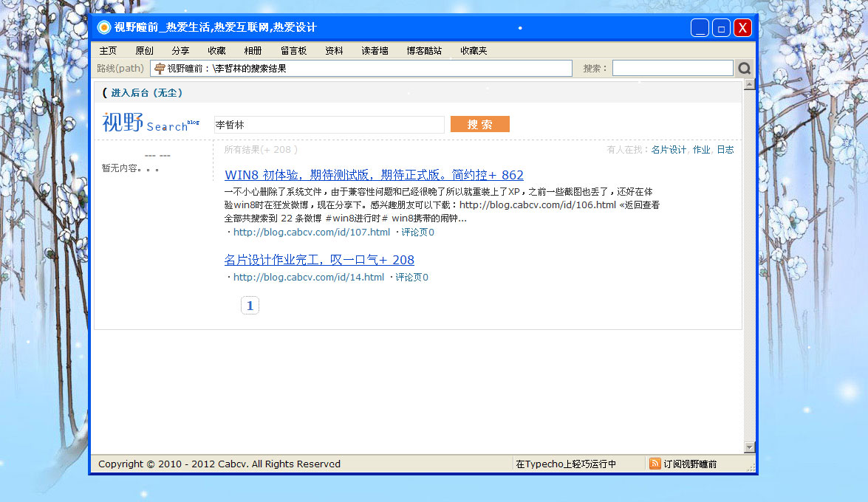The width and height of the screenshot is (868, 502).
Task: Click the magnifying glass search icon
Action: tap(744, 67)
